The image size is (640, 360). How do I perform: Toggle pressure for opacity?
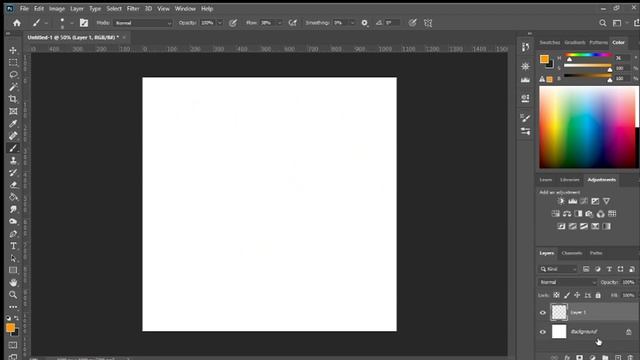[x=233, y=23]
